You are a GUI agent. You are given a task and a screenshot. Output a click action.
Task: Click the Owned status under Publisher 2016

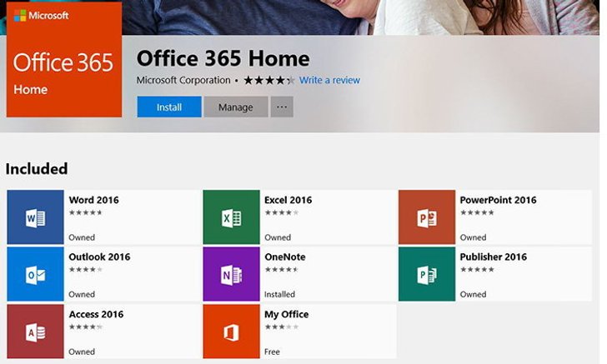(473, 294)
